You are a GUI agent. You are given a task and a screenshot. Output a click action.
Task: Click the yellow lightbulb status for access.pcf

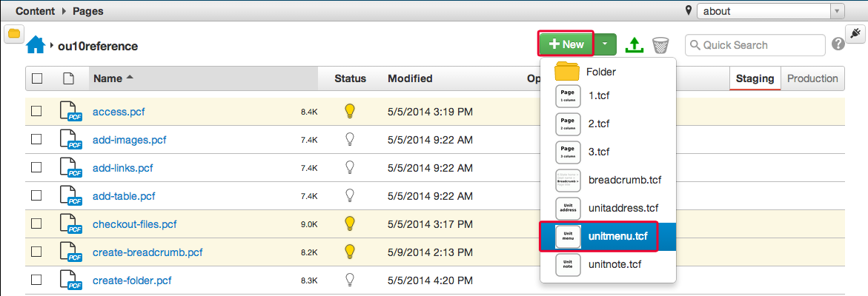(351, 112)
